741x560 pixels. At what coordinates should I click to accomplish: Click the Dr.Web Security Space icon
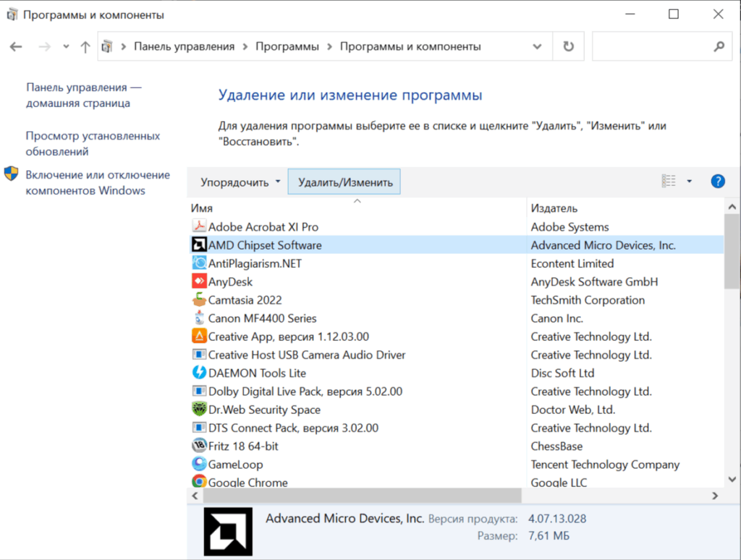pyautogui.click(x=199, y=409)
